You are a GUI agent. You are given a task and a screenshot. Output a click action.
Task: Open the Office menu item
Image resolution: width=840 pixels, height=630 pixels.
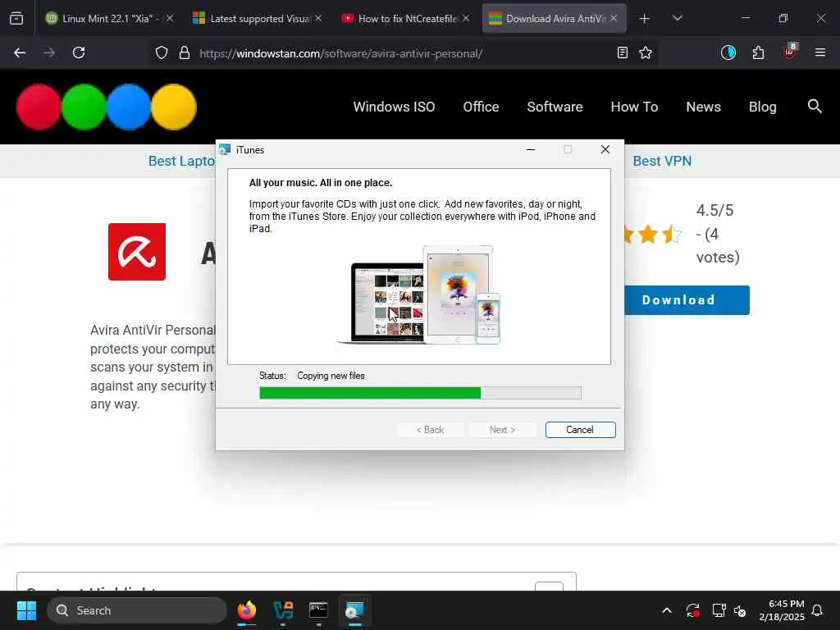tap(481, 107)
